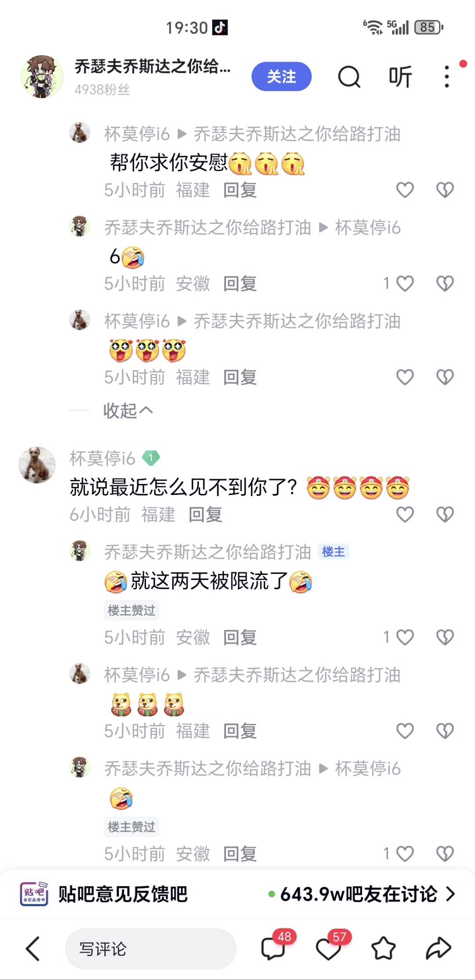The image size is (475, 980).
Task: Open 杯莫停i6 username on main comment
Action: 102,458
